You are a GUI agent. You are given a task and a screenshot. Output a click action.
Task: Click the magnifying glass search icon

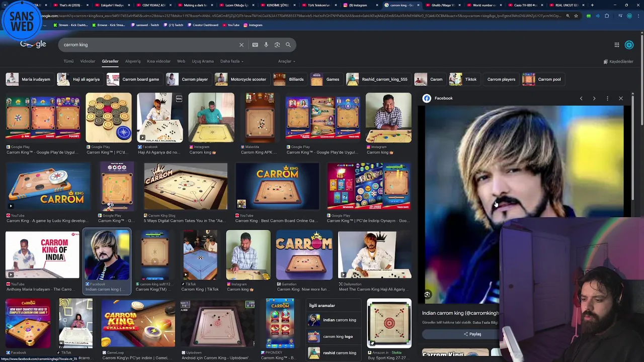coord(288,45)
